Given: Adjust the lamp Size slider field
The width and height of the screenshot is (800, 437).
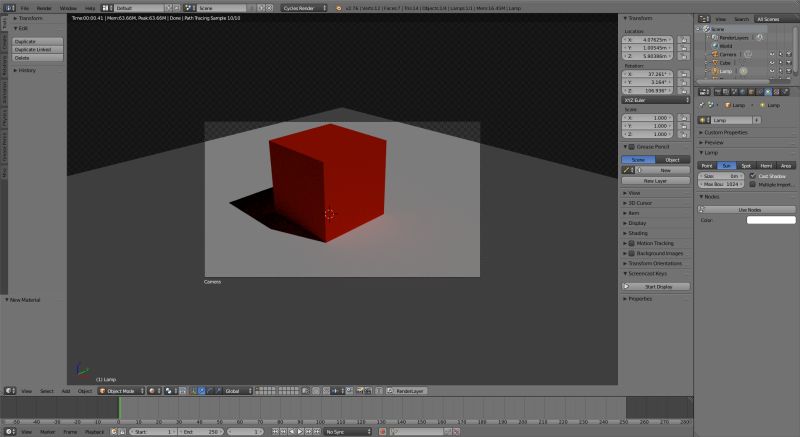Looking at the screenshot, I should pos(721,176).
